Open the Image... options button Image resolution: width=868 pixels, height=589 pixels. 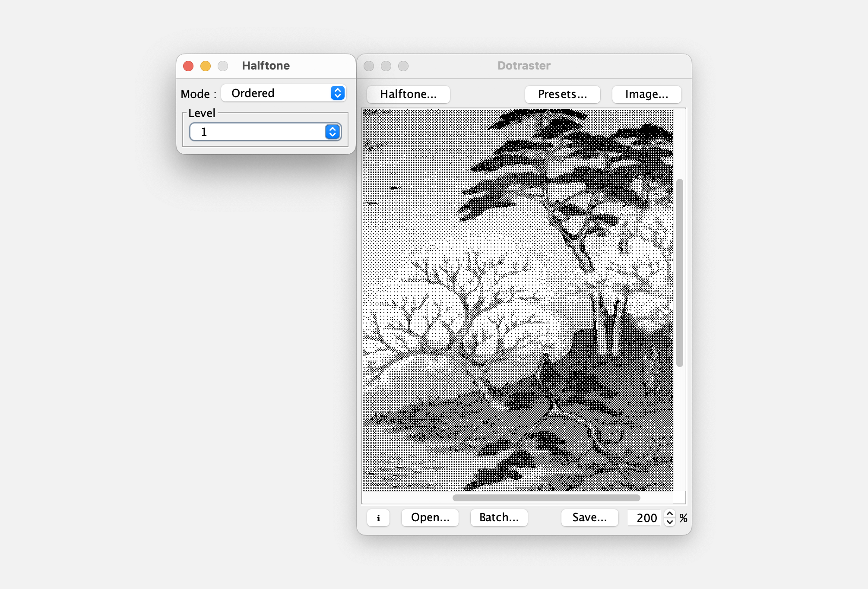click(646, 94)
